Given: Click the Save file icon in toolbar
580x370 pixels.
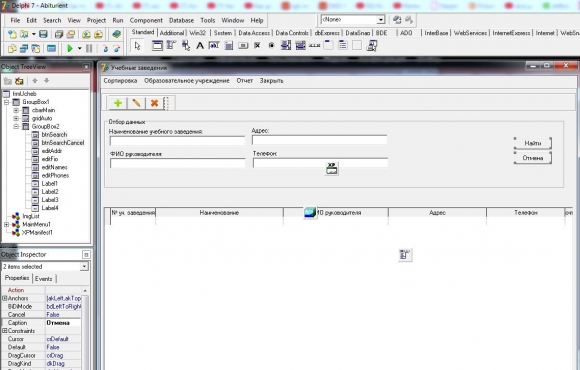Looking at the screenshot, I should pos(43,34).
